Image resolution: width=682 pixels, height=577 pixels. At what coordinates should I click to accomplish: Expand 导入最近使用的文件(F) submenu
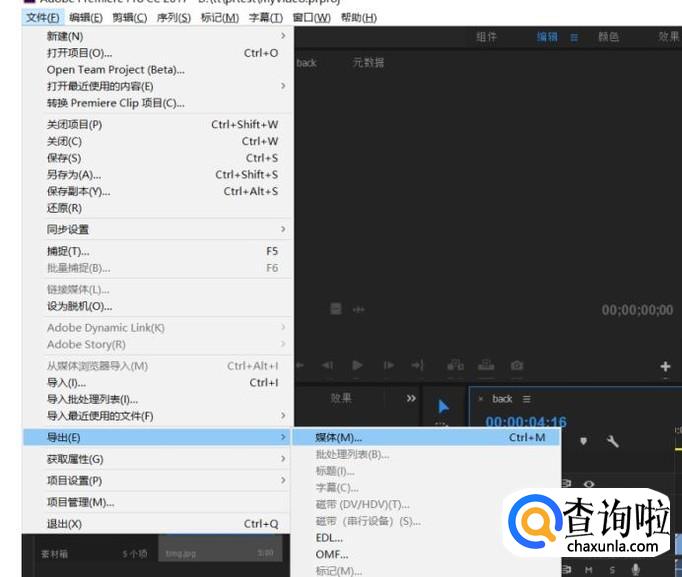click(283, 415)
